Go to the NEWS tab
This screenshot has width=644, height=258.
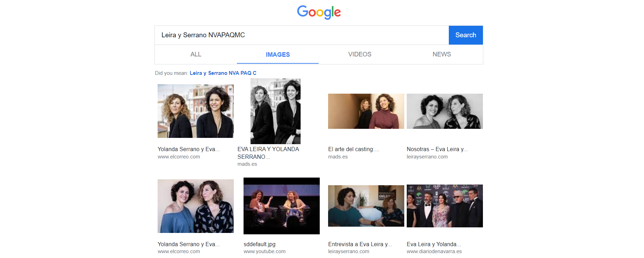pyautogui.click(x=442, y=54)
